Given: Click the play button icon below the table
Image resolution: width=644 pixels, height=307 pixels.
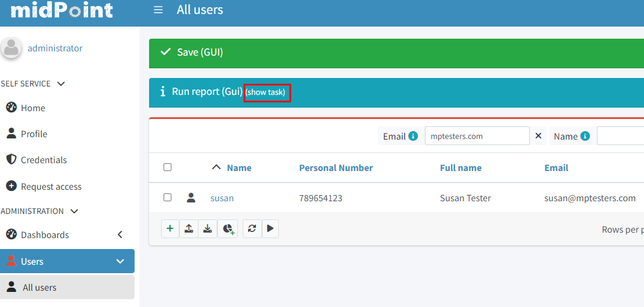Looking at the screenshot, I should point(270,228).
